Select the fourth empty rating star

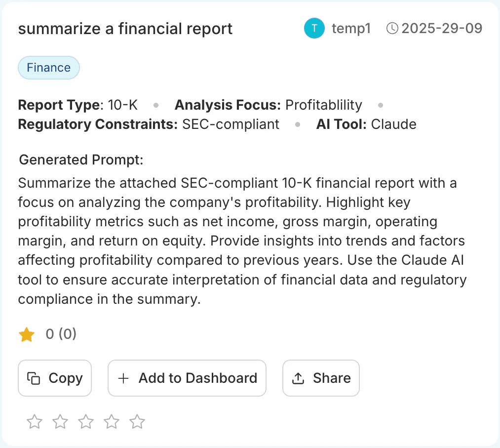tap(112, 421)
